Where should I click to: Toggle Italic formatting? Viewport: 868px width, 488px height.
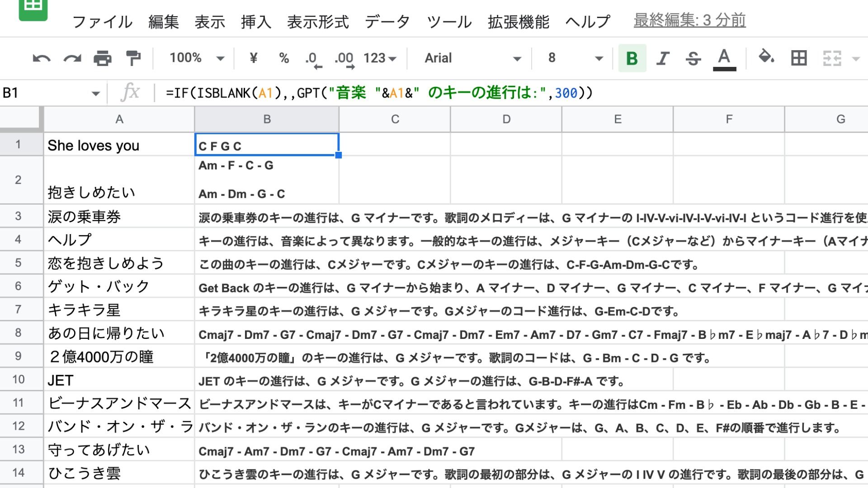(663, 58)
